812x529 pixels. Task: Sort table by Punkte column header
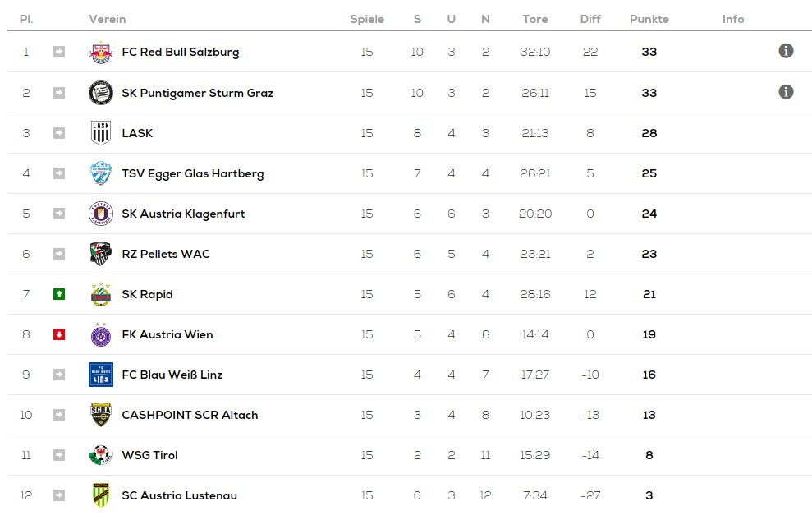click(649, 19)
